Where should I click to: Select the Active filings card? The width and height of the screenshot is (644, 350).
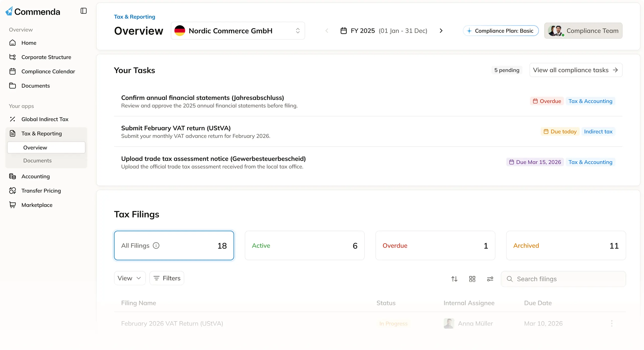pos(304,245)
